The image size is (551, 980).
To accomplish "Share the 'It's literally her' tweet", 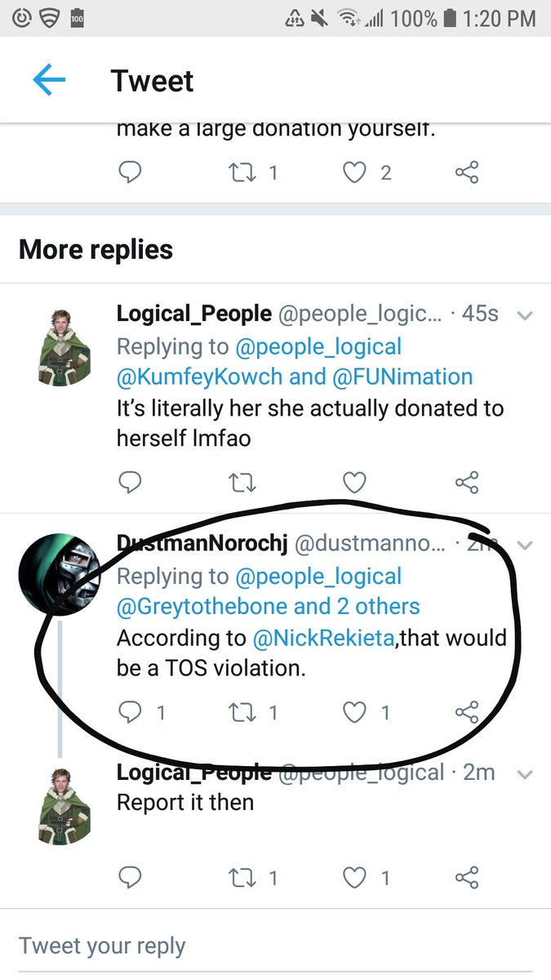I will 466,483.
